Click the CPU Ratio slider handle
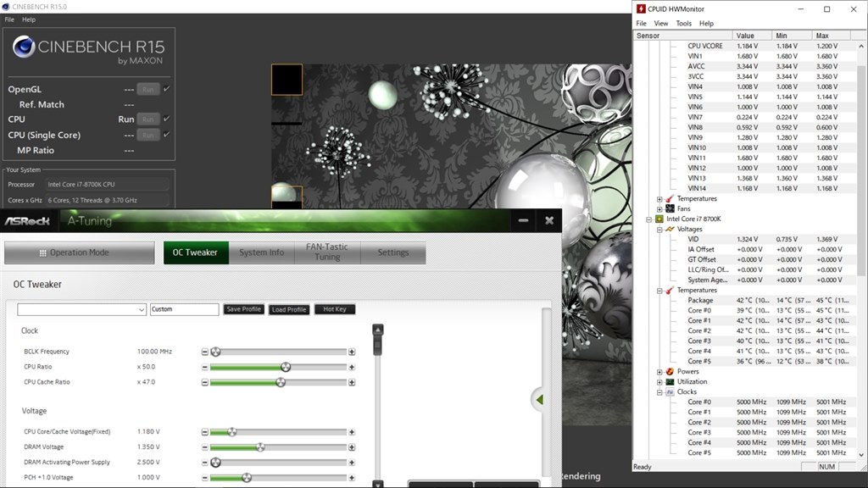868x488 pixels. [286, 367]
